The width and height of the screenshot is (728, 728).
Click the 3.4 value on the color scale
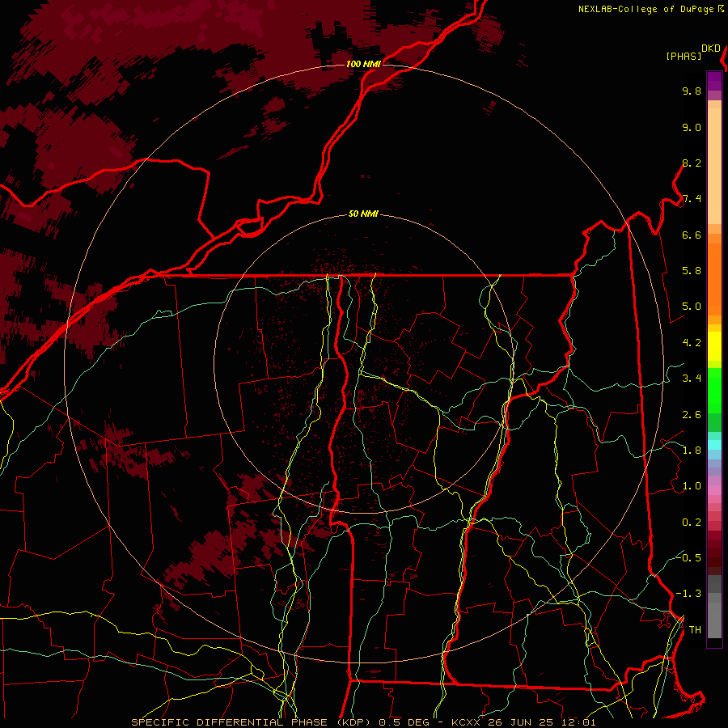(692, 379)
